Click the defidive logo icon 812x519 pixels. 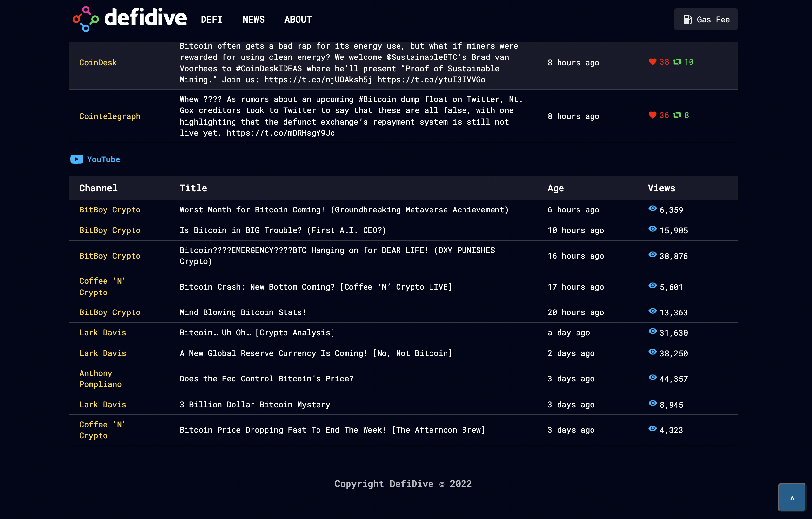[x=86, y=19]
